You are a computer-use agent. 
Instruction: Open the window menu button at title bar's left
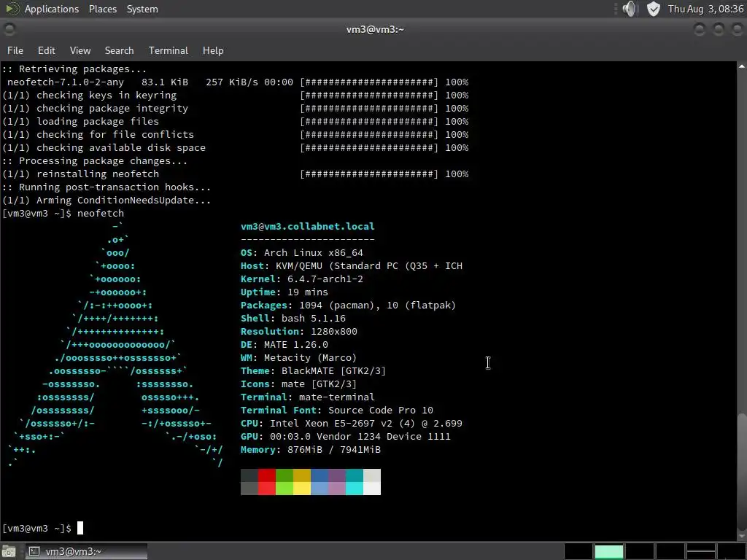tap(9, 29)
